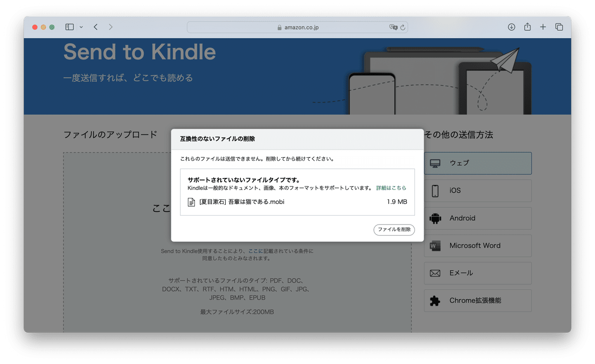Image resolution: width=595 pixels, height=364 pixels.
Task: Select the Android sending method tab
Action: [x=477, y=218]
